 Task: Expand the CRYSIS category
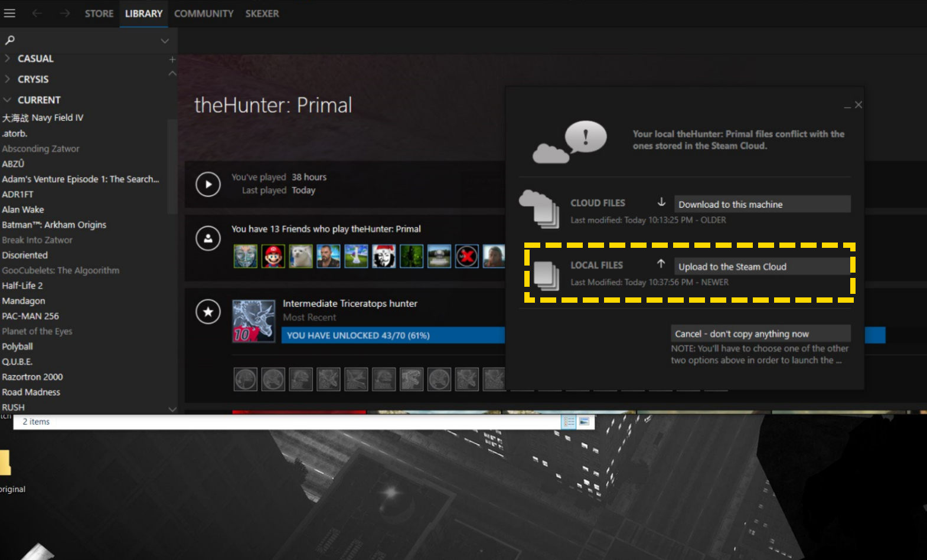7,79
